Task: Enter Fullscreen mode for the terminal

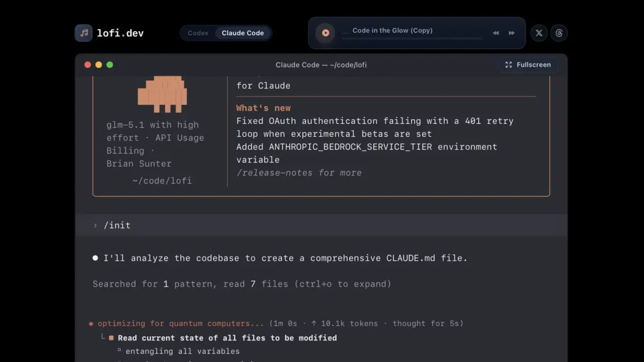Action: click(x=528, y=65)
